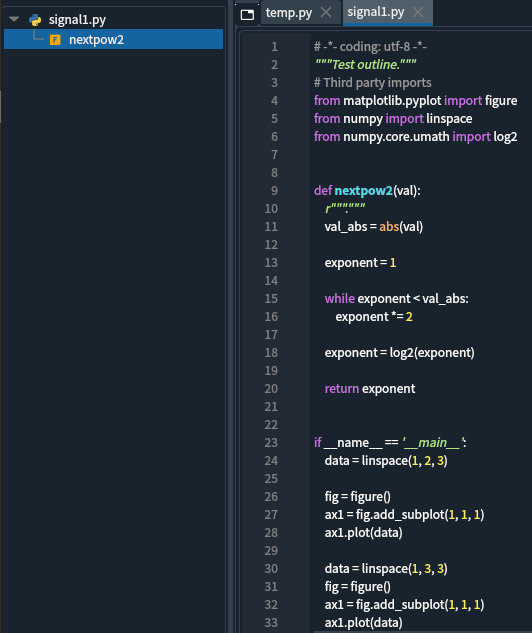The width and height of the screenshot is (532, 633).
Task: Click ax1 = fig.add_subplot on line 27
Action: pos(404,515)
